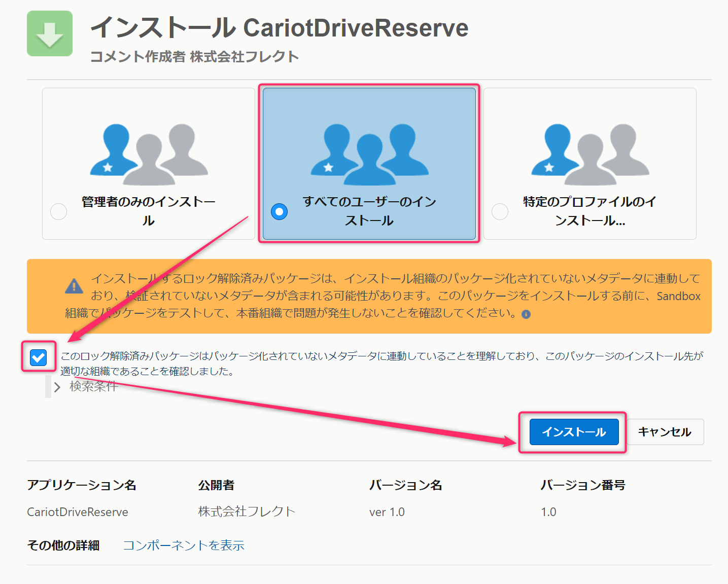Click the all-users install group icon

(369, 154)
